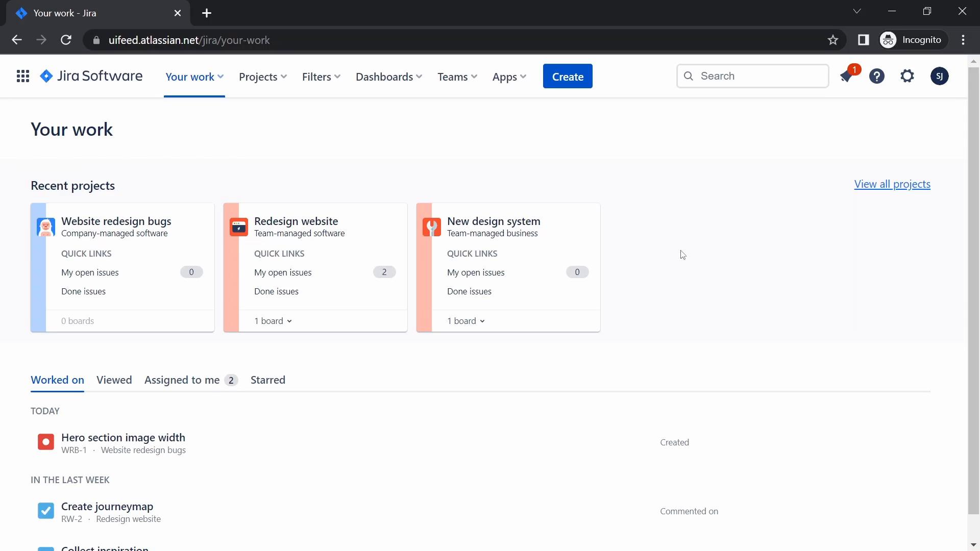Open the Your work navigation dropdown
This screenshot has height=551, width=980.
(x=194, y=76)
